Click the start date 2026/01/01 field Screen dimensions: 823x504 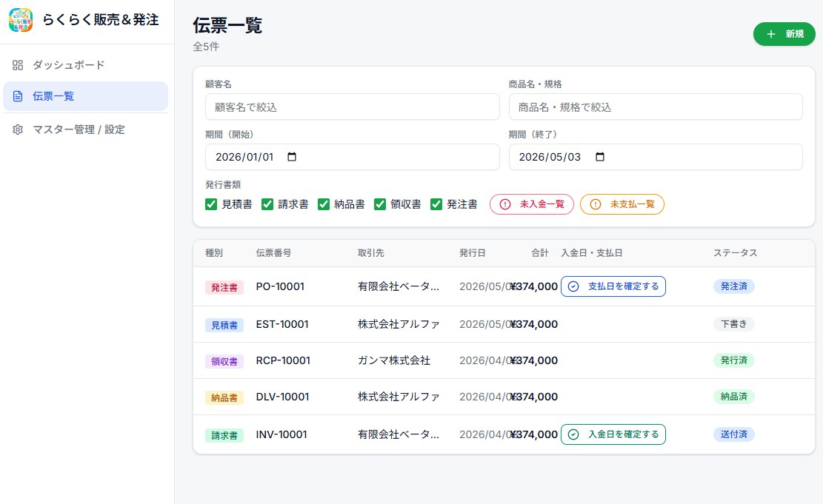(x=352, y=157)
